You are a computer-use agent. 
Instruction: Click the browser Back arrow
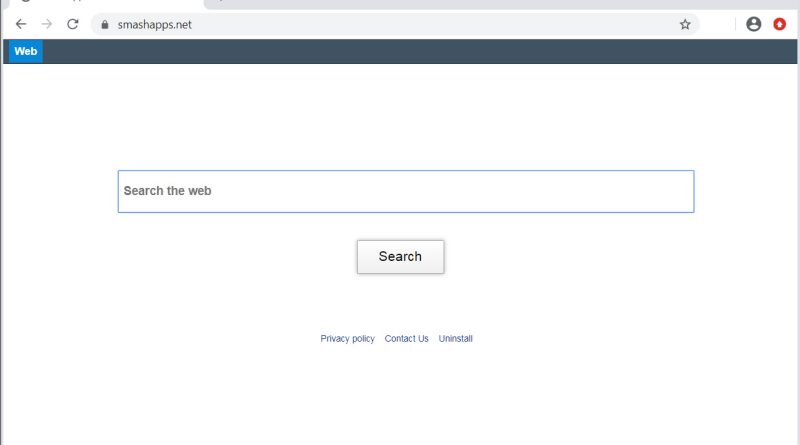(x=20, y=24)
